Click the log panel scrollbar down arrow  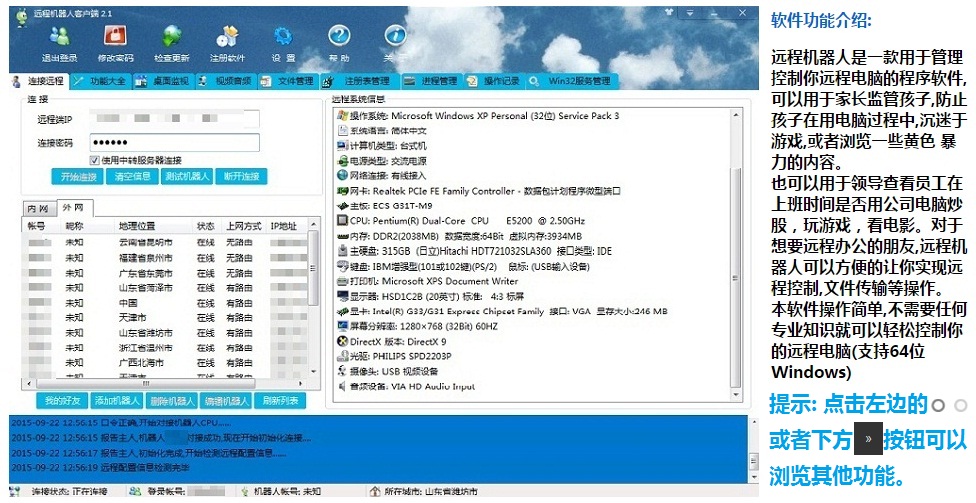click(x=754, y=477)
